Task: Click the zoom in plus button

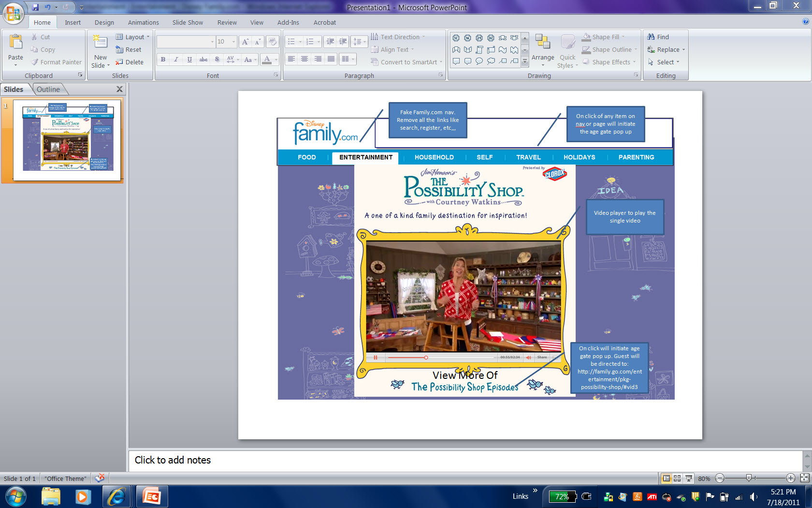Action: pos(790,478)
